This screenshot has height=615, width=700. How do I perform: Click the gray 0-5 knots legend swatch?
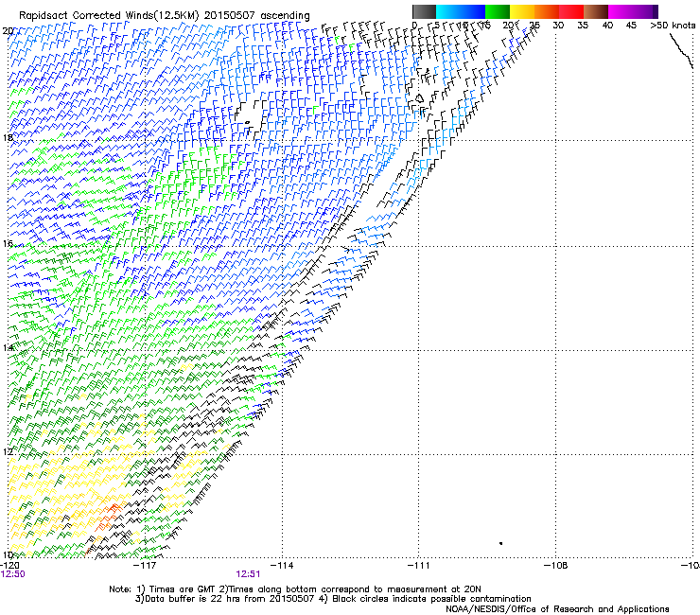[424, 11]
